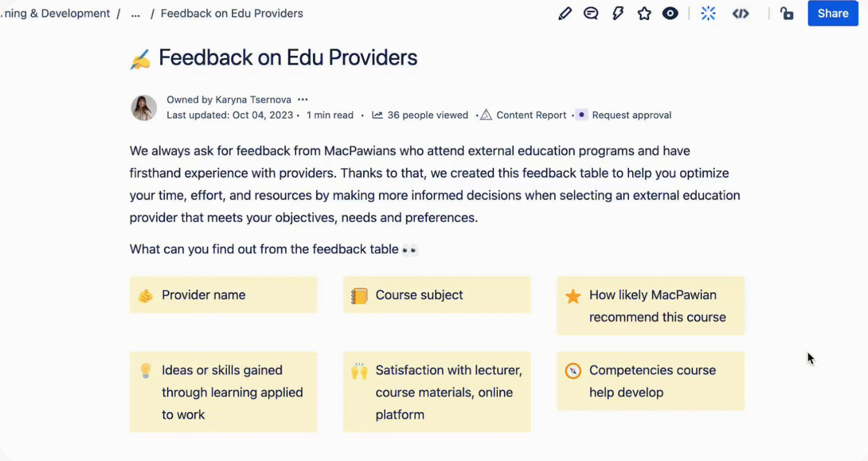Viewport: 868px width, 461px height.
Task: Toggle page restrictions via the lock icon
Action: [786, 13]
